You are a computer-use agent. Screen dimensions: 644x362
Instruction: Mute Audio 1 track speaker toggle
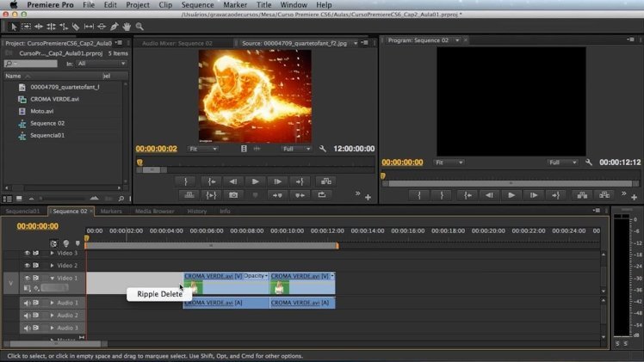pos(27,303)
